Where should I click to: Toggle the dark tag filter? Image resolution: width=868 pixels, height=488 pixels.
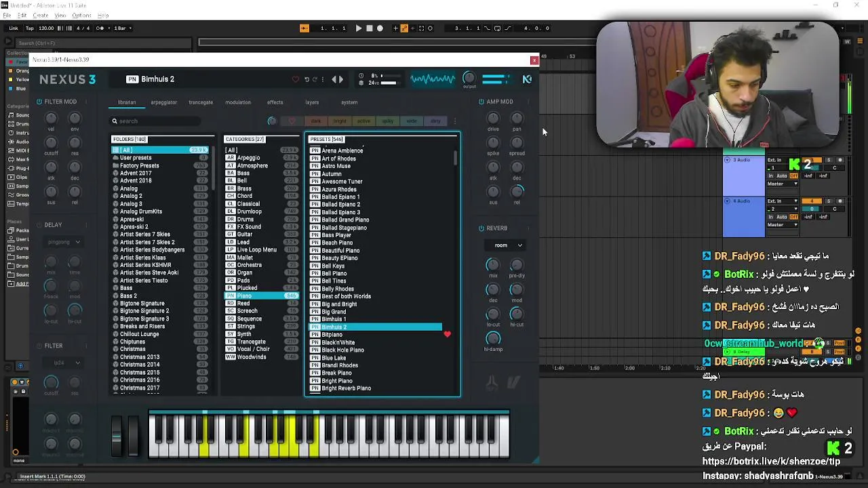click(316, 121)
